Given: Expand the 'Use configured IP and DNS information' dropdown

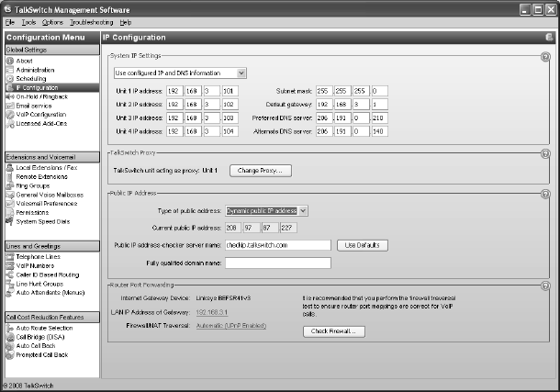Looking at the screenshot, I should (x=241, y=73).
